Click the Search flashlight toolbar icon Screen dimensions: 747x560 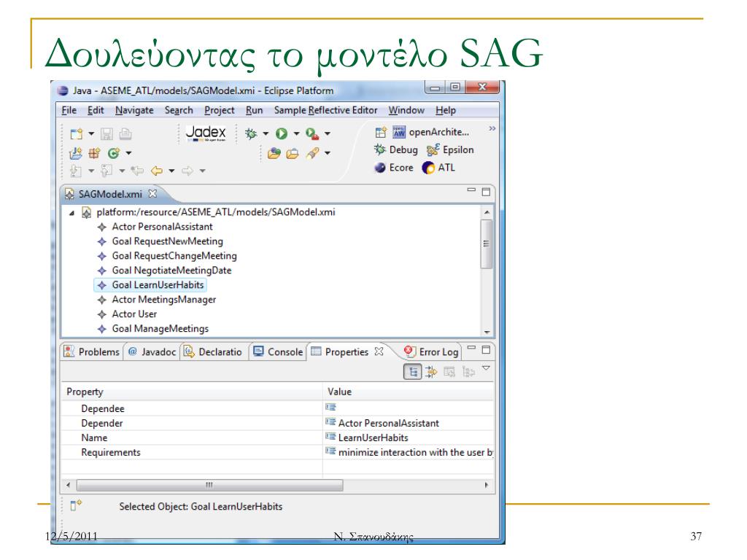[312, 153]
